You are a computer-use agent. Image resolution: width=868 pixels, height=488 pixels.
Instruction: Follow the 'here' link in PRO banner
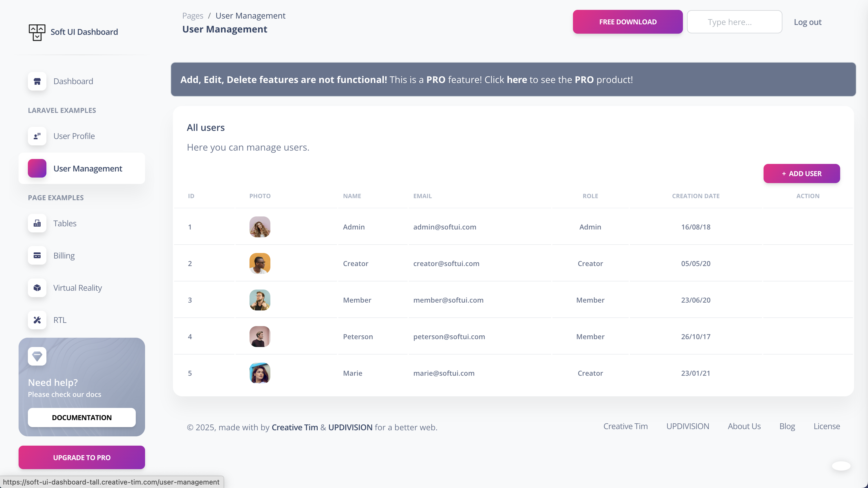(517, 79)
